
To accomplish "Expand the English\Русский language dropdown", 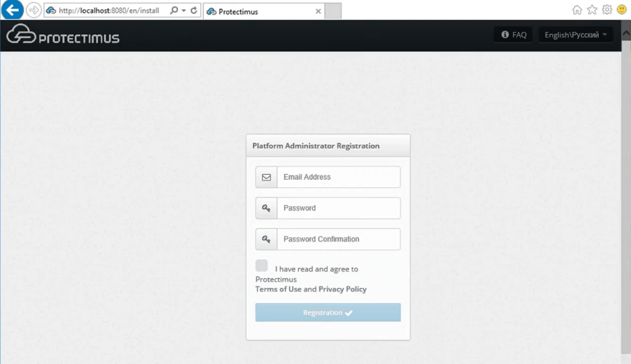I will pos(576,35).
